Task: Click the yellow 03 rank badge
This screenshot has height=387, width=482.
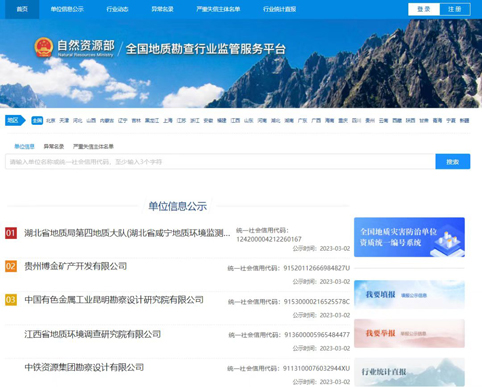Action: (x=11, y=300)
